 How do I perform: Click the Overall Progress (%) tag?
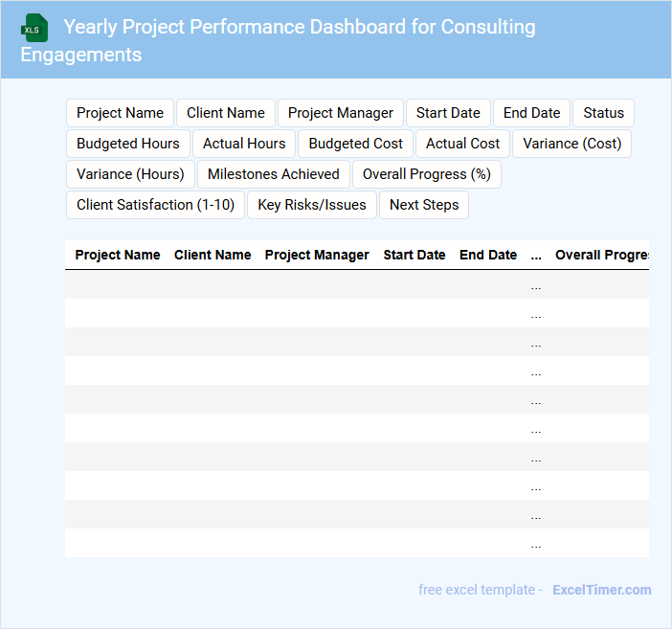click(427, 174)
